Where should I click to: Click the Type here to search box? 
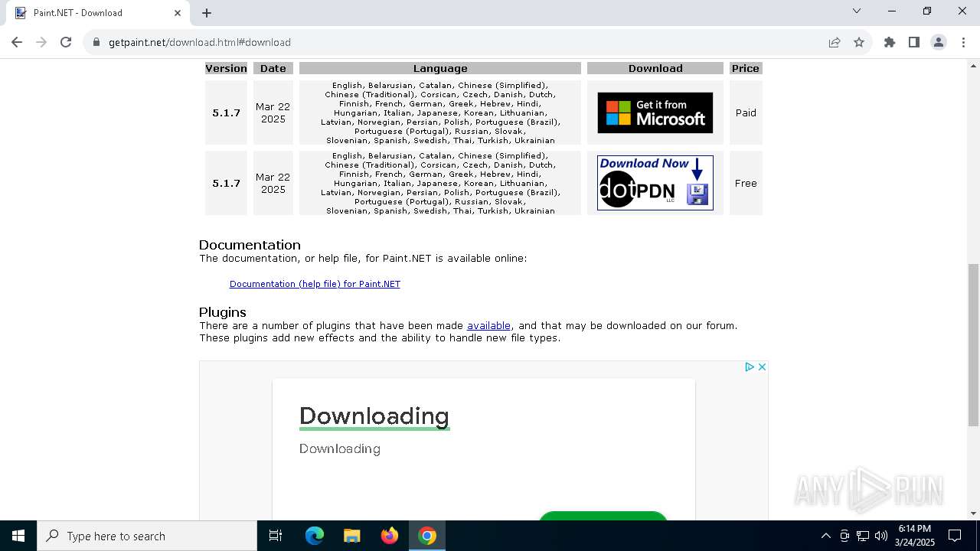[x=147, y=536]
